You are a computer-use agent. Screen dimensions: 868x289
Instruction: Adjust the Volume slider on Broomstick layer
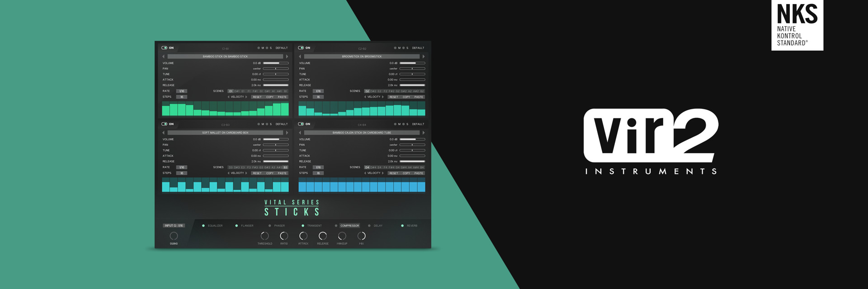(412, 63)
